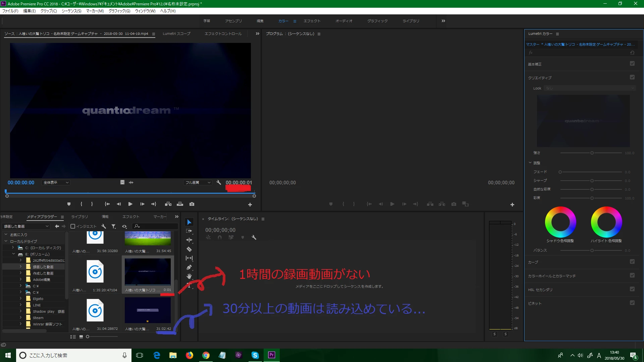
Task: Open the 録画した動画 folder path dropdown
Action: (26, 226)
